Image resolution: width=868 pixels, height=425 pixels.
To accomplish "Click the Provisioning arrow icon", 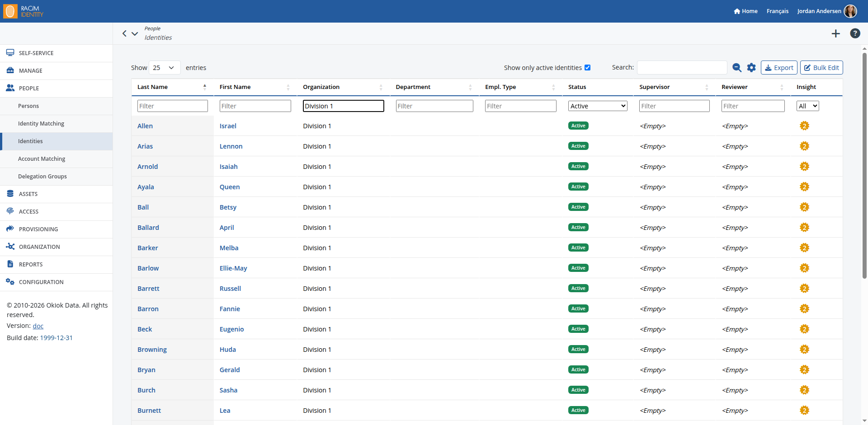I will pos(10,229).
